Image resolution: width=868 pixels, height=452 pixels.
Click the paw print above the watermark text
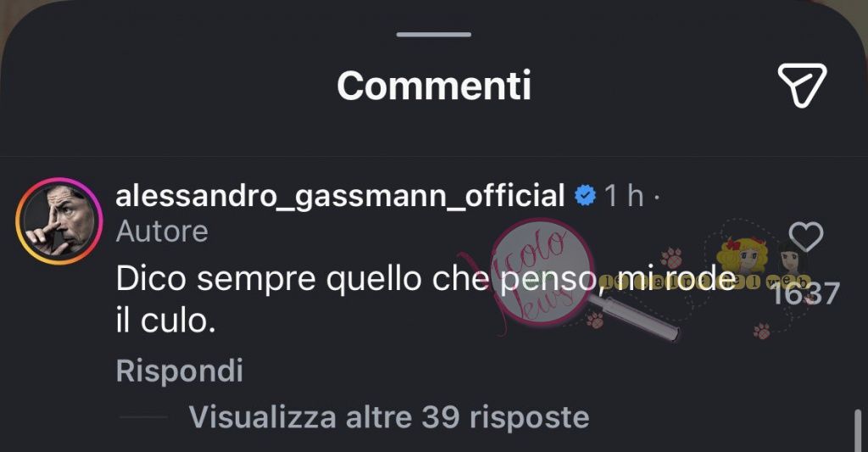(671, 258)
